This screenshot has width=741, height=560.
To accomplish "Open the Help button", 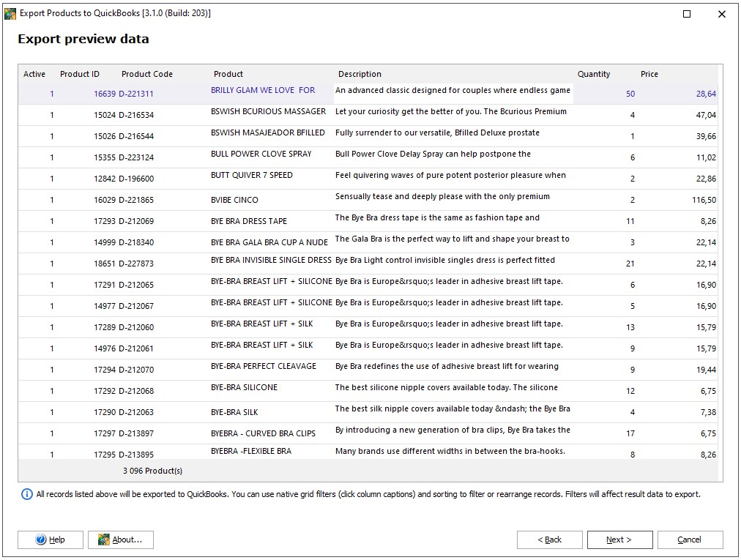I will click(51, 540).
